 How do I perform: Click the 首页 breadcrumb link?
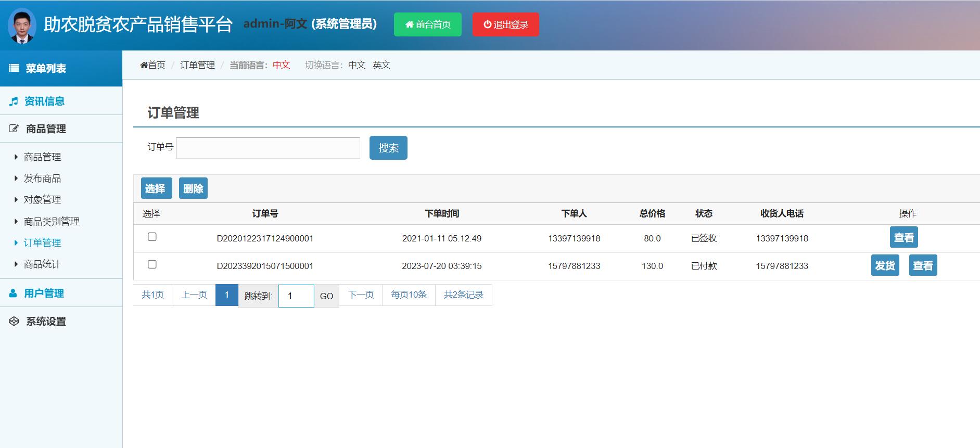pos(157,65)
